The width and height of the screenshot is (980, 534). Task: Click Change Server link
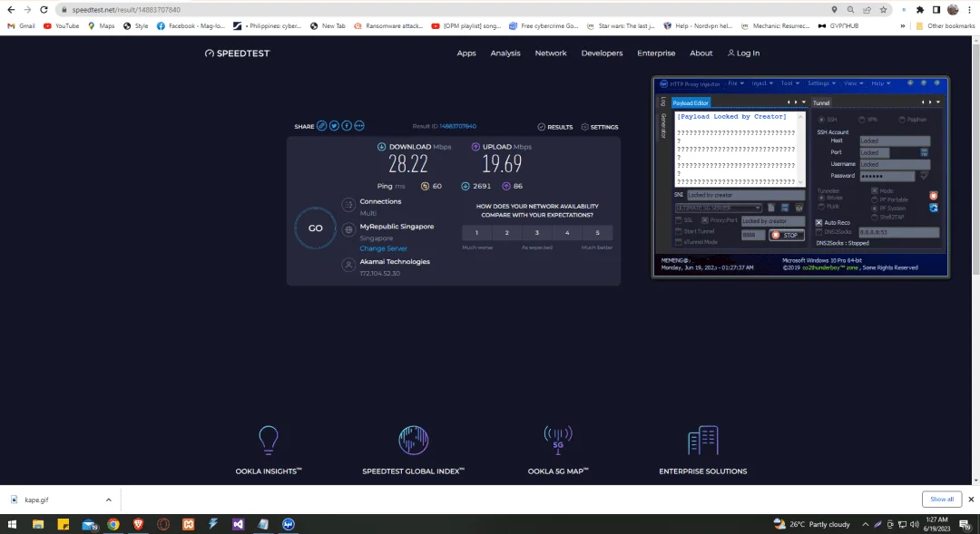tap(383, 248)
